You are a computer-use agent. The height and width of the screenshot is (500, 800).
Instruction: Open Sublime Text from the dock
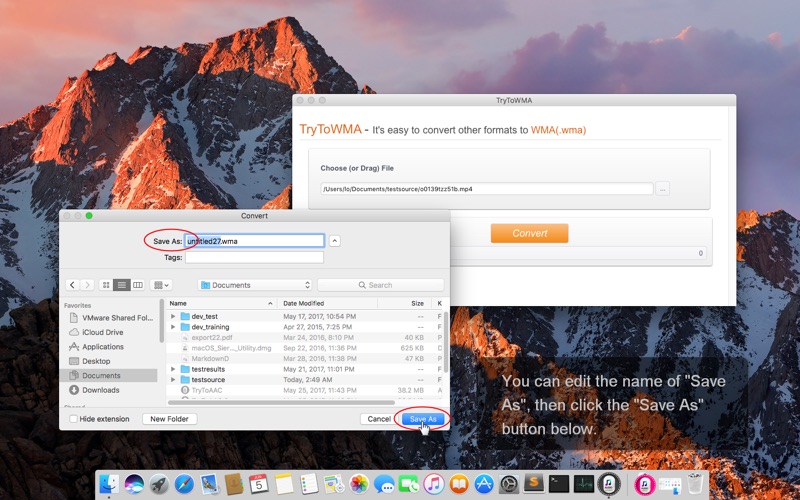(x=534, y=484)
